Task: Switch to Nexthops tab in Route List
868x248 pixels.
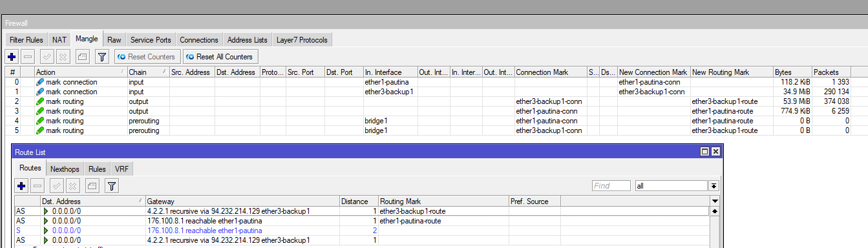Action: [65, 169]
